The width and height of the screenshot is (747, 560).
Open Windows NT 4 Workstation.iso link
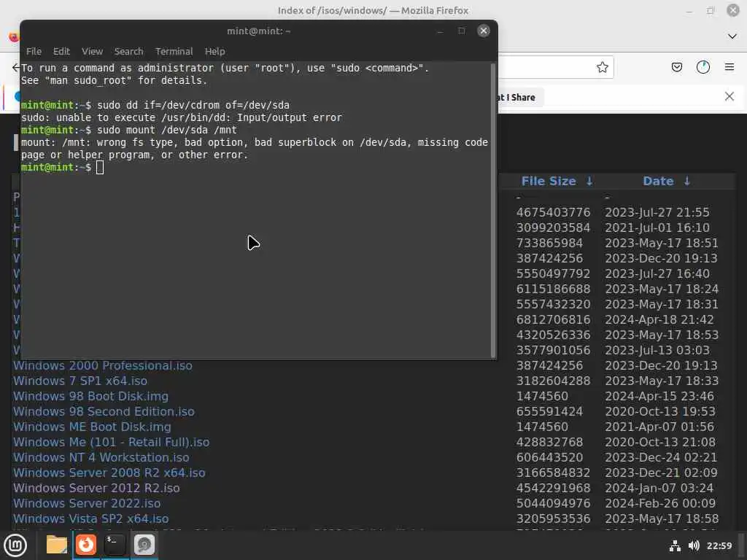click(x=101, y=458)
